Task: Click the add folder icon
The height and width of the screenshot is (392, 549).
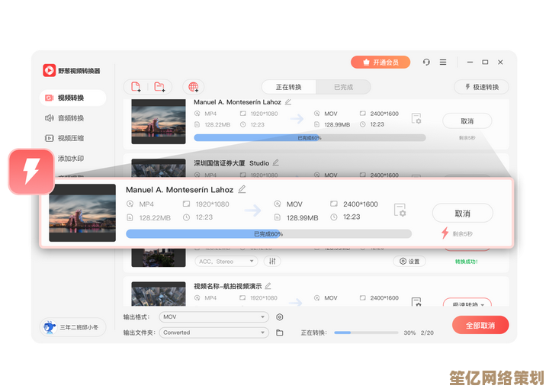Action: coord(159,87)
